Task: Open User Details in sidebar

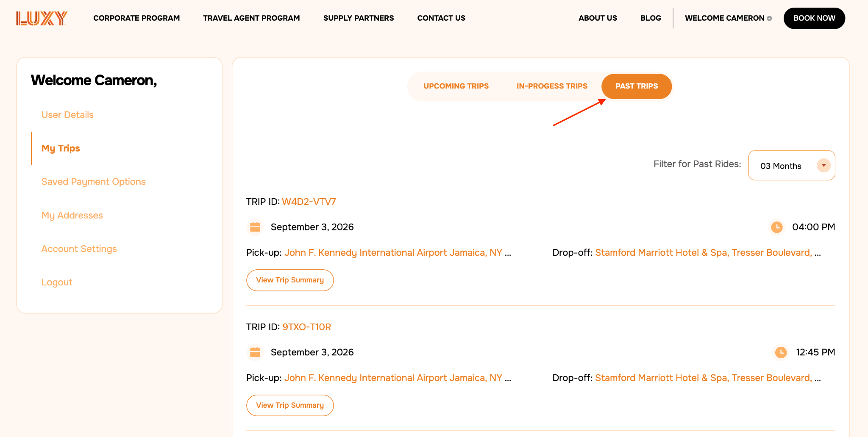Action: point(67,115)
